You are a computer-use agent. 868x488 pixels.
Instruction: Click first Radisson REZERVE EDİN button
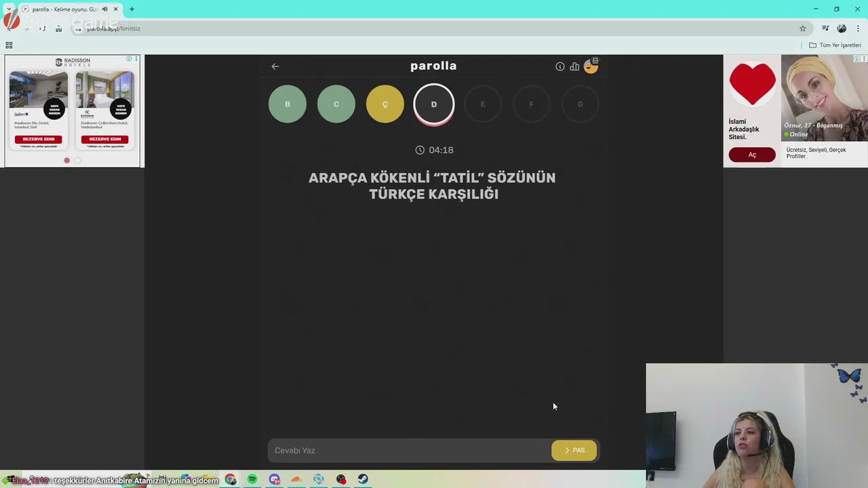click(38, 139)
